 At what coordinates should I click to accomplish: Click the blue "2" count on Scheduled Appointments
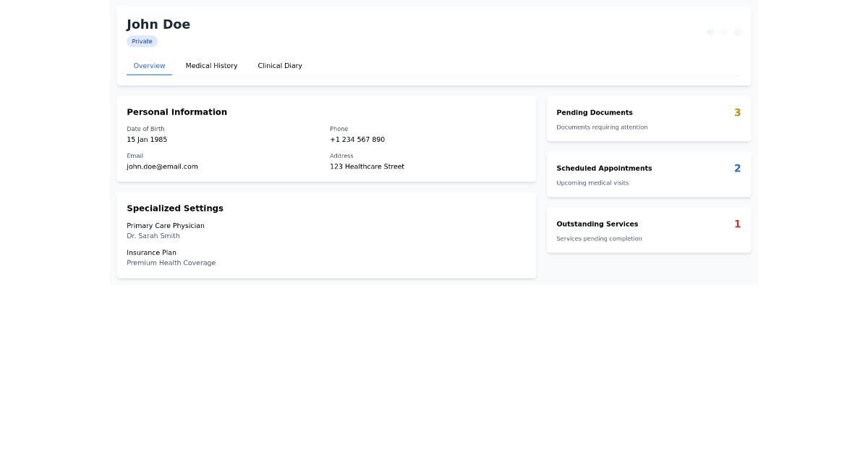pos(737,168)
